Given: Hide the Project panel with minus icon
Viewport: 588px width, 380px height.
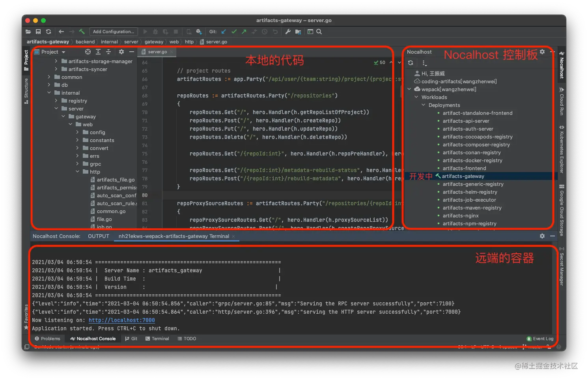Looking at the screenshot, I should [132, 52].
